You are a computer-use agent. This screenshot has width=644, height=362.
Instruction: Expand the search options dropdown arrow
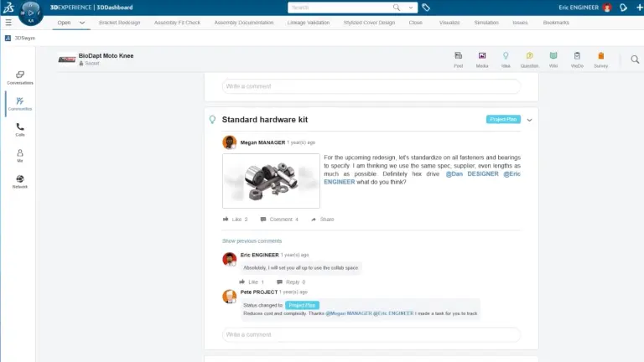coord(410,8)
